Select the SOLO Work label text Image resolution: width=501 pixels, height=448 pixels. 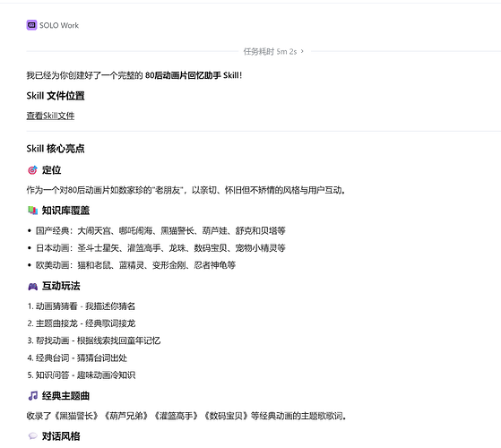point(59,25)
